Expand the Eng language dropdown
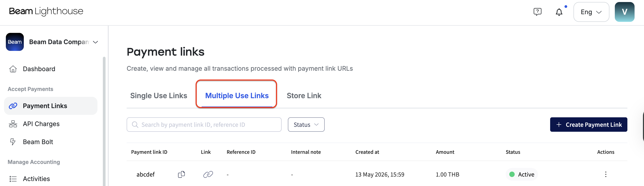The image size is (644, 186). (x=591, y=12)
